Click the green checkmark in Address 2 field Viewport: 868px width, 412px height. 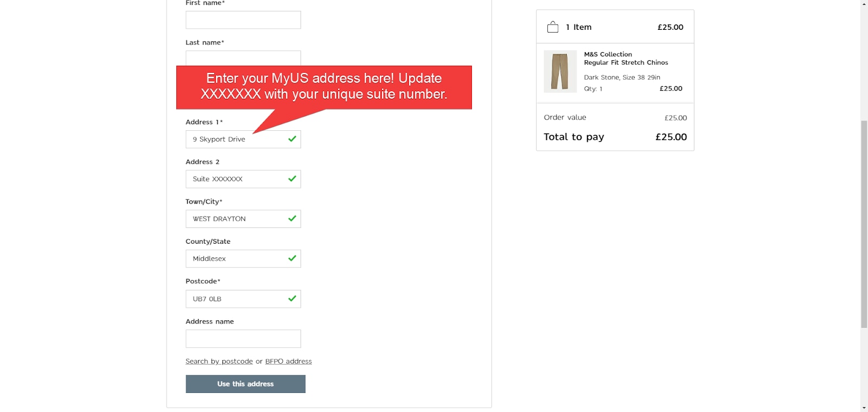tap(292, 179)
